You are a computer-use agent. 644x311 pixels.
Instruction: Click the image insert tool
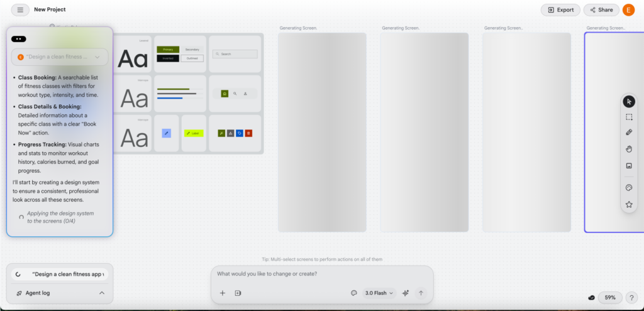pyautogui.click(x=628, y=166)
